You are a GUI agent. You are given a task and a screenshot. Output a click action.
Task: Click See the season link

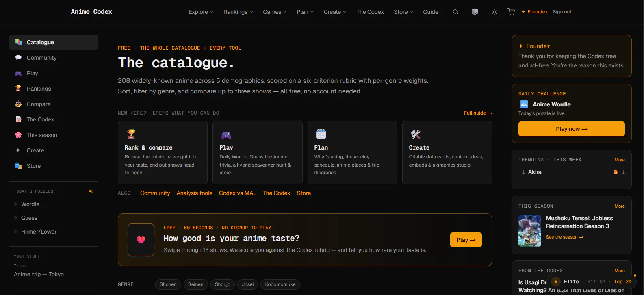coord(565,237)
